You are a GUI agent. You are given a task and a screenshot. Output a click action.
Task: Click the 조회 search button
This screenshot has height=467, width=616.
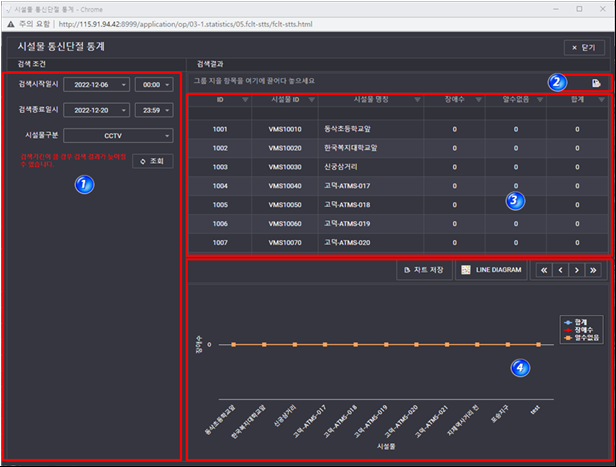154,160
